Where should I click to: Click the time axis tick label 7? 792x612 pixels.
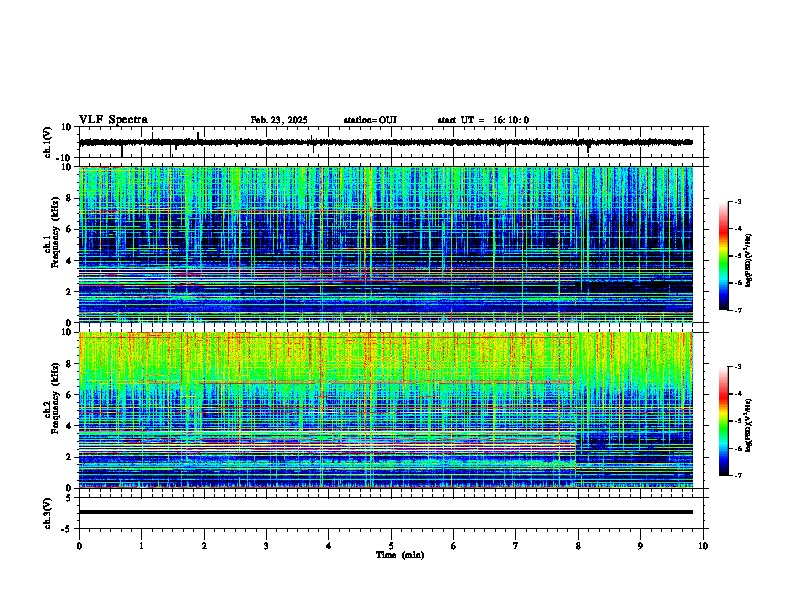click(516, 546)
